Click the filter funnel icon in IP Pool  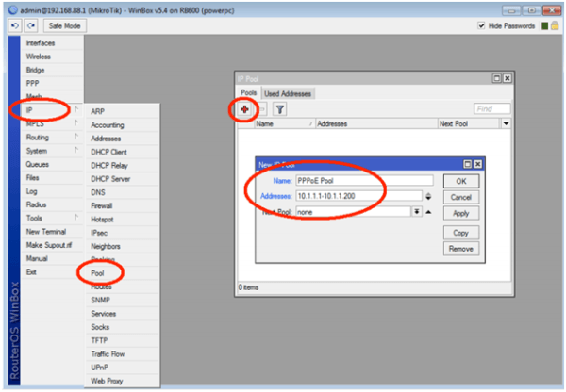pos(280,109)
